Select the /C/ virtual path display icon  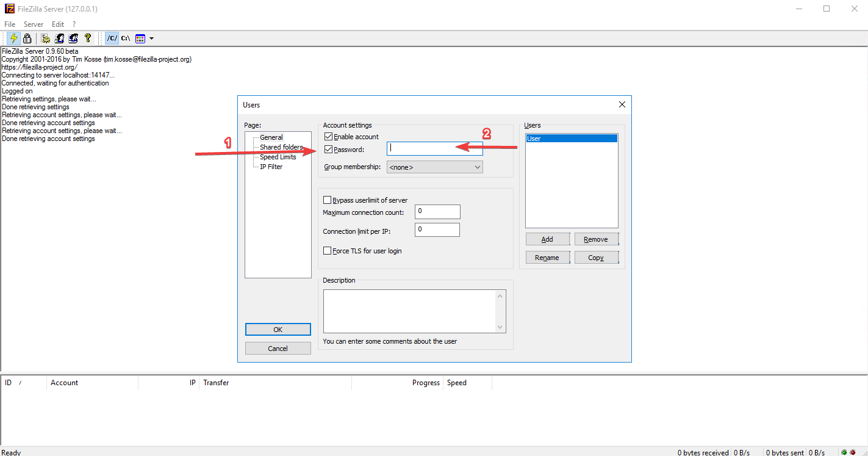(112, 38)
